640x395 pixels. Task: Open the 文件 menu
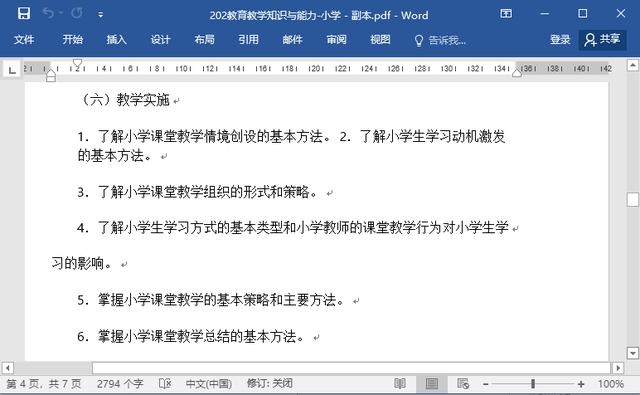click(24, 40)
